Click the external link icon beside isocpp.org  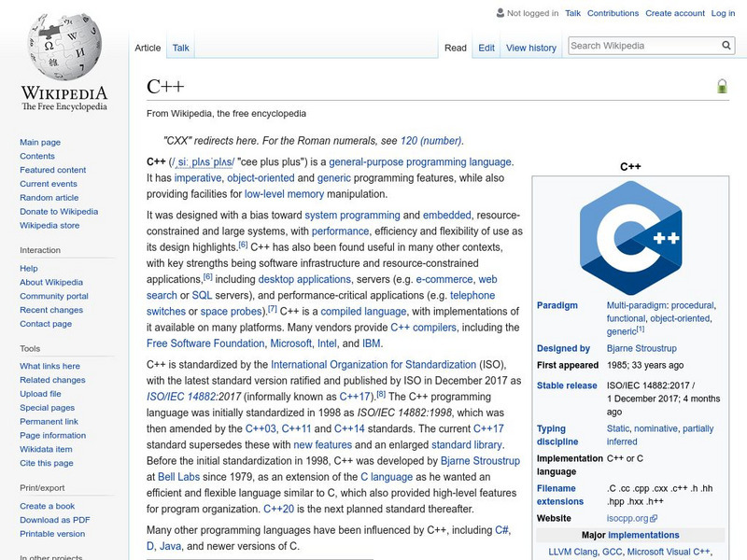(654, 518)
